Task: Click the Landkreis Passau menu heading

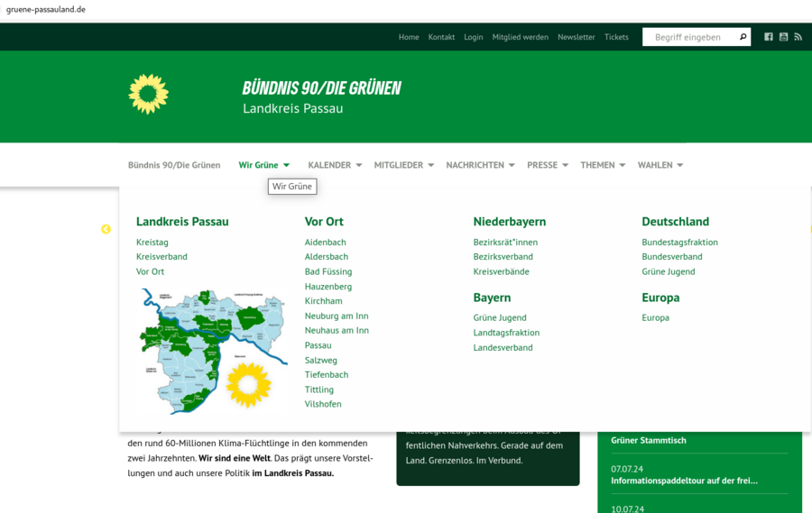Action: coord(182,222)
